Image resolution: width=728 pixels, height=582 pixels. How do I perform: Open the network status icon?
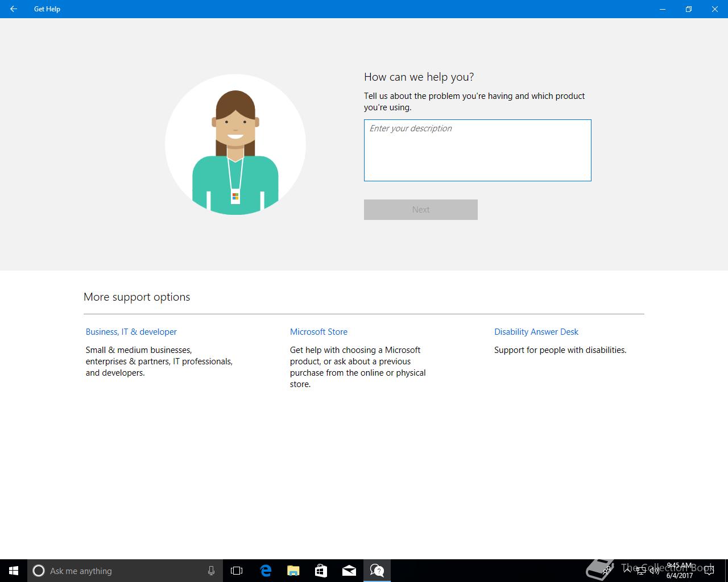coord(641,571)
